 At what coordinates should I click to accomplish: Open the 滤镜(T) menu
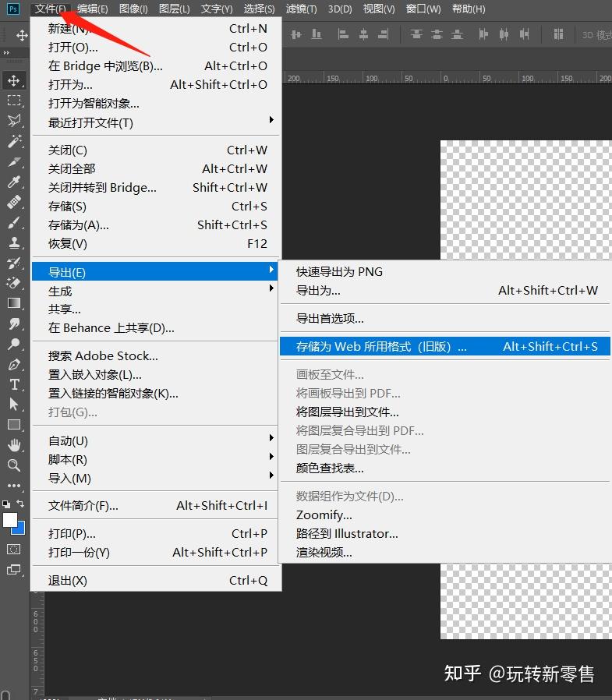point(301,9)
